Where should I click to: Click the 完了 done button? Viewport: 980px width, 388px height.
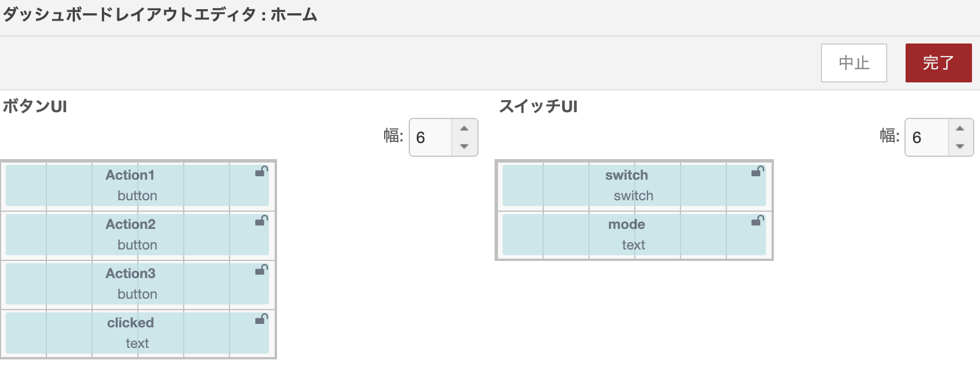tap(938, 63)
